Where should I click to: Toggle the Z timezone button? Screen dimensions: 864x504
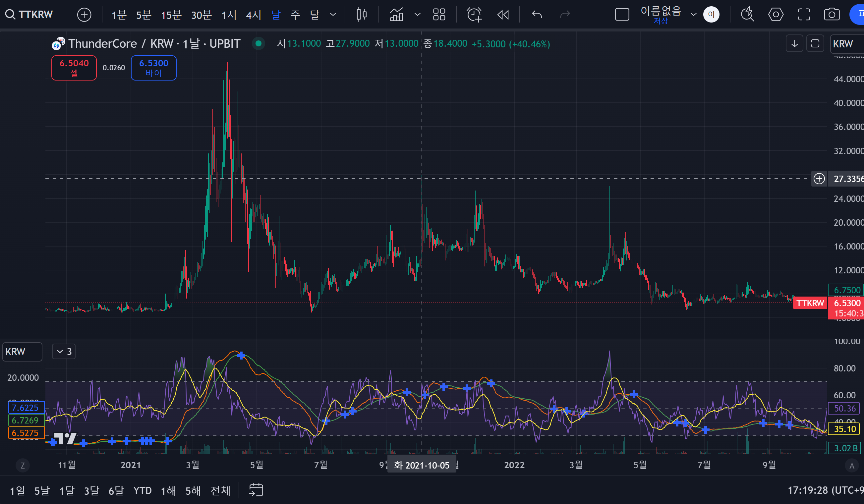(23, 466)
